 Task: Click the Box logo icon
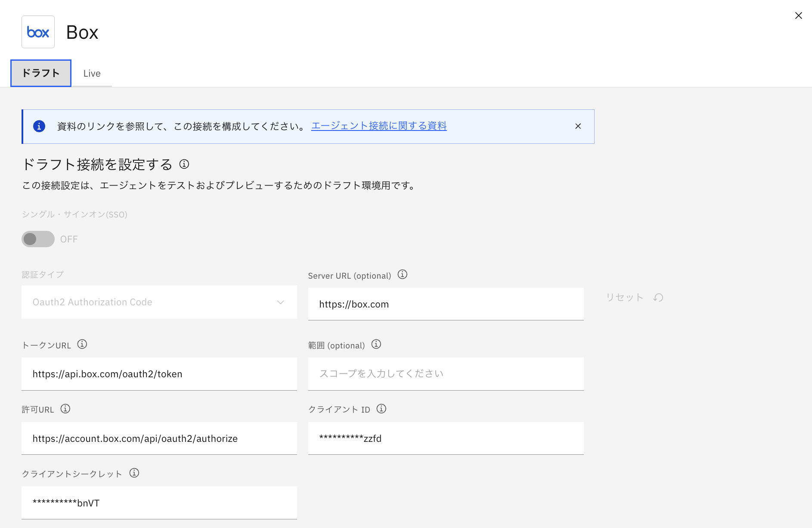point(38,32)
